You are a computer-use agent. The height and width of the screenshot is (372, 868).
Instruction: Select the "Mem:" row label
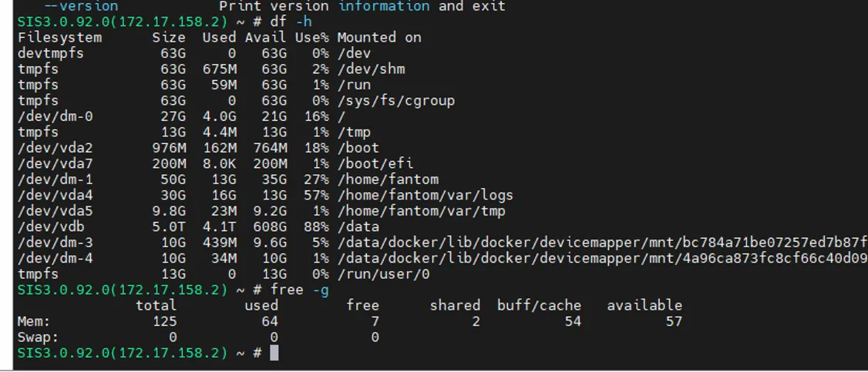pos(35,321)
